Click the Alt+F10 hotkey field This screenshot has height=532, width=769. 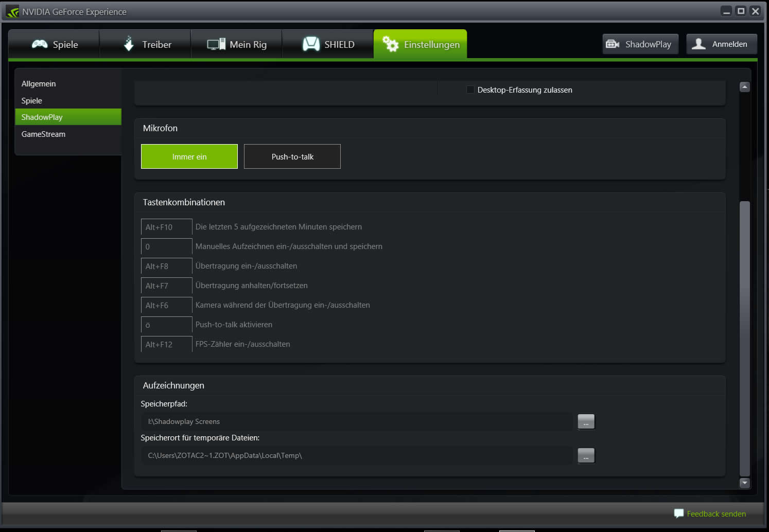coord(167,227)
